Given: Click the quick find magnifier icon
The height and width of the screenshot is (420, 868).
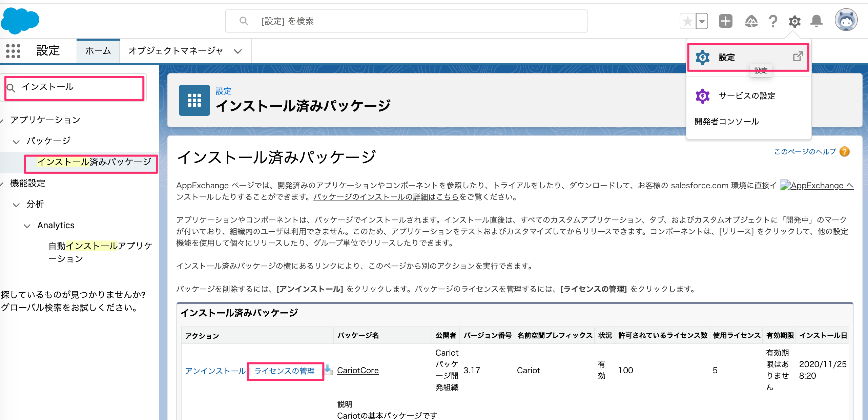Looking at the screenshot, I should [11, 88].
